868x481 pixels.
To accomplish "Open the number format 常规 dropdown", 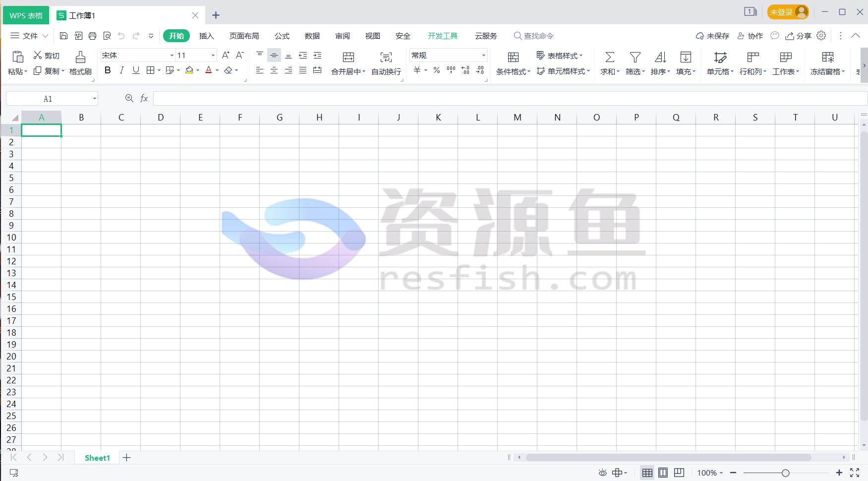I will point(484,55).
